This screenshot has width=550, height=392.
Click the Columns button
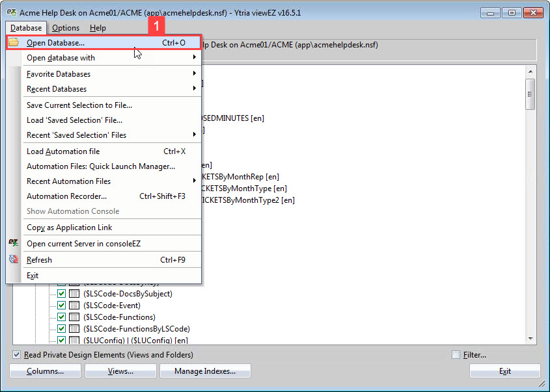tap(44, 371)
